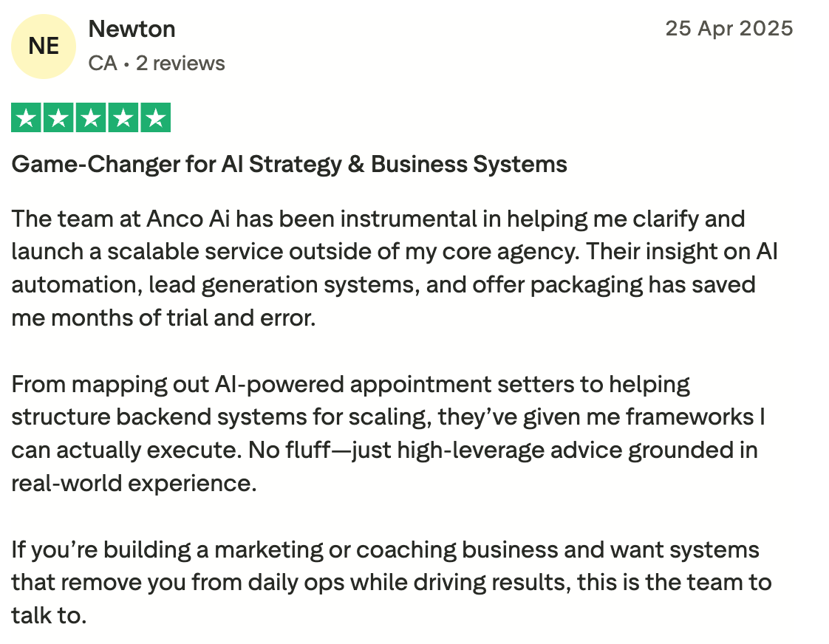Open reviewer Newton's profile name

pos(132,30)
